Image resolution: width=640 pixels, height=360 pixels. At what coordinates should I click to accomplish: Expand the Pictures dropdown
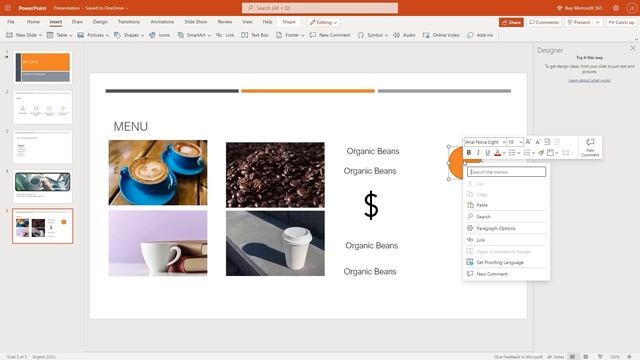tap(107, 36)
